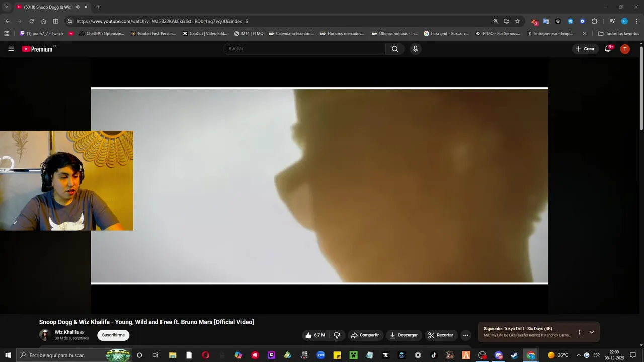Open ChatGPT: Optimizin... bookmark
The height and width of the screenshot is (362, 644).
(x=102, y=34)
